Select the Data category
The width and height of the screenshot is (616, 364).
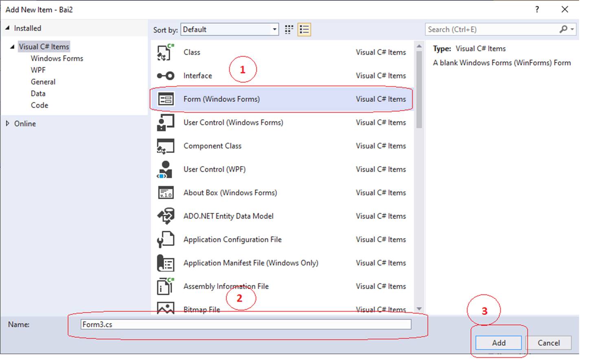click(38, 93)
